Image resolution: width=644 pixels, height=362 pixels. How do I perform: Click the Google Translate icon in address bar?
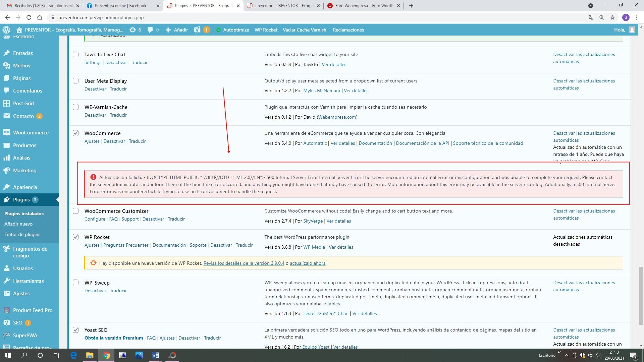591,17
